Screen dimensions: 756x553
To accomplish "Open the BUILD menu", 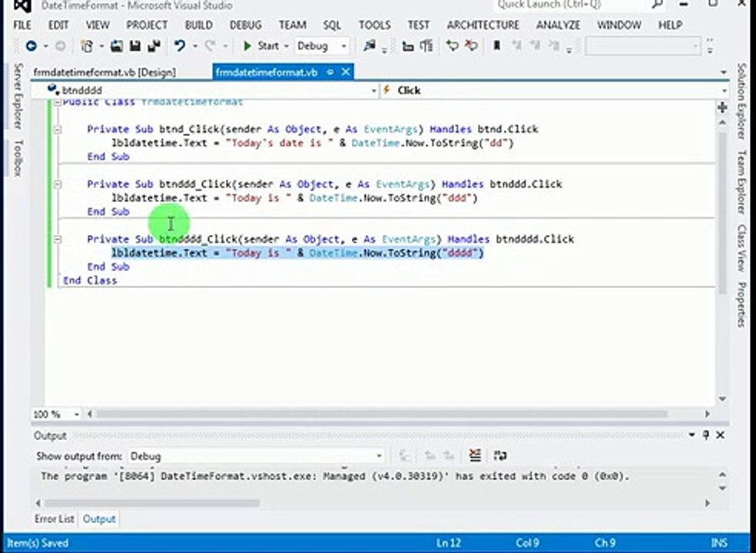I will point(199,25).
